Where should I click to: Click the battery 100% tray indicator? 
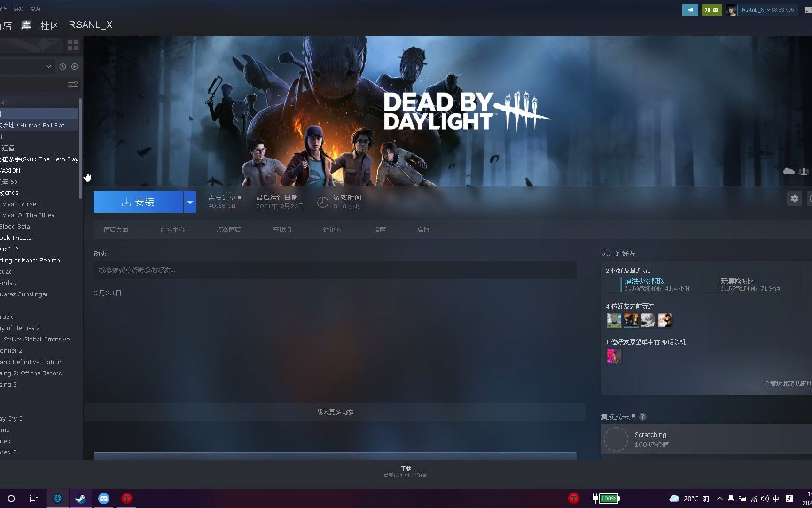tap(606, 499)
